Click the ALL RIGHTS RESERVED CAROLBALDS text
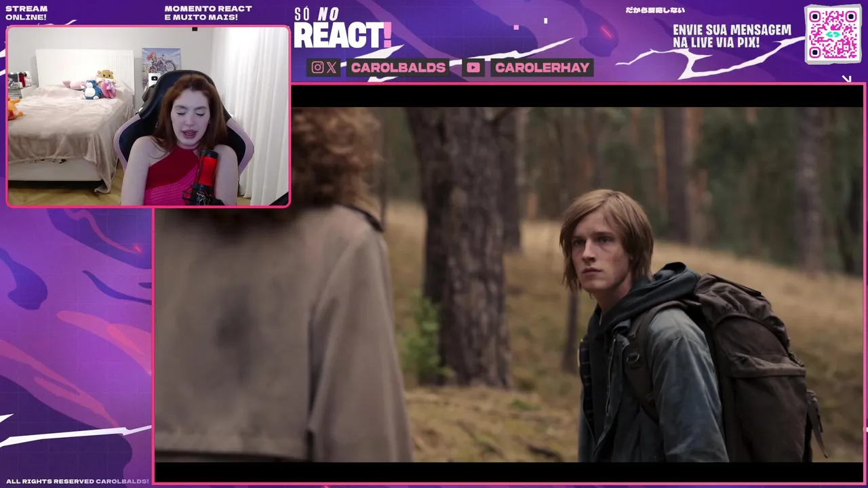Screen dimensions: 868x488 [77, 481]
